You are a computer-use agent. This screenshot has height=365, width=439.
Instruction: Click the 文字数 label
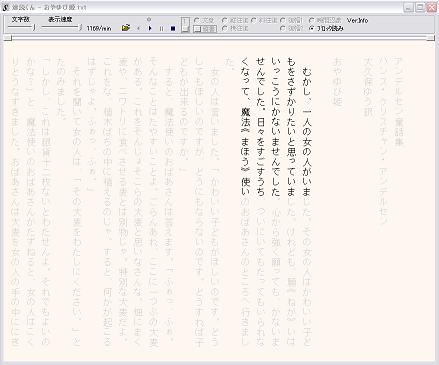21,19
